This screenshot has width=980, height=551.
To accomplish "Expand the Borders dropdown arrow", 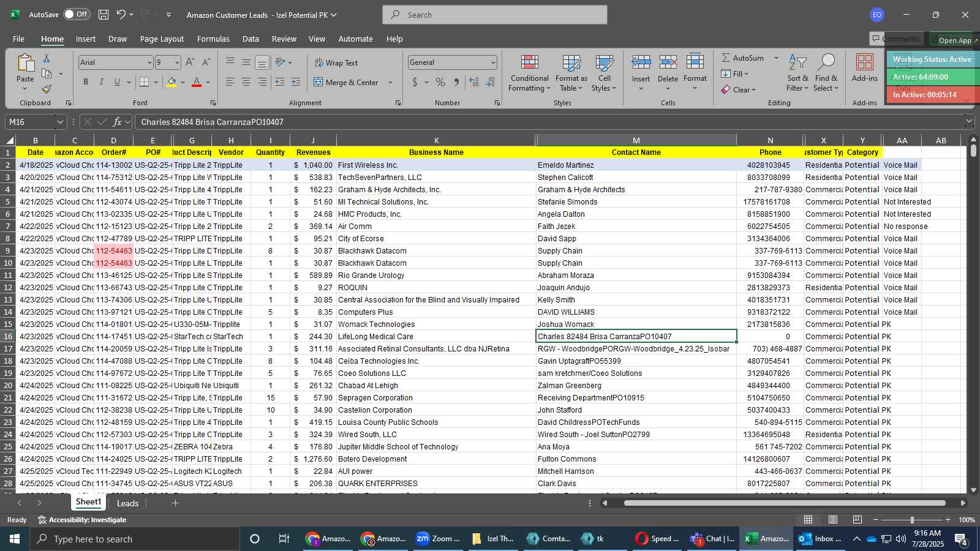I will click(156, 82).
